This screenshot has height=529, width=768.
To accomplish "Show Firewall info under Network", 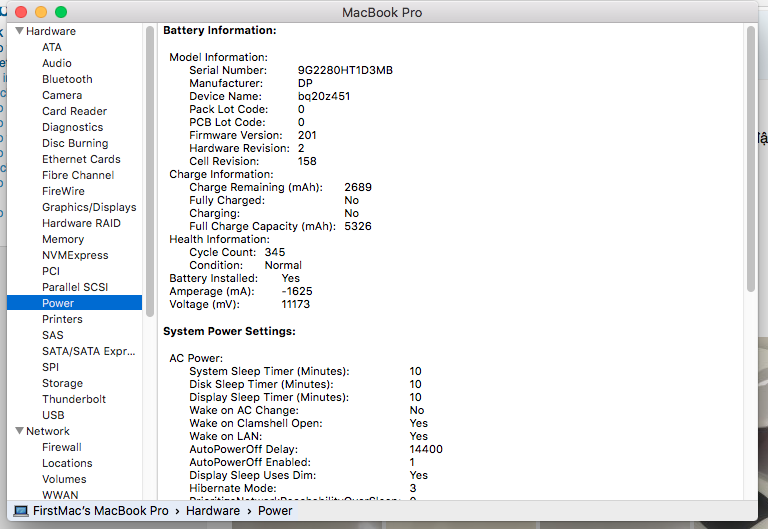I will [x=61, y=447].
